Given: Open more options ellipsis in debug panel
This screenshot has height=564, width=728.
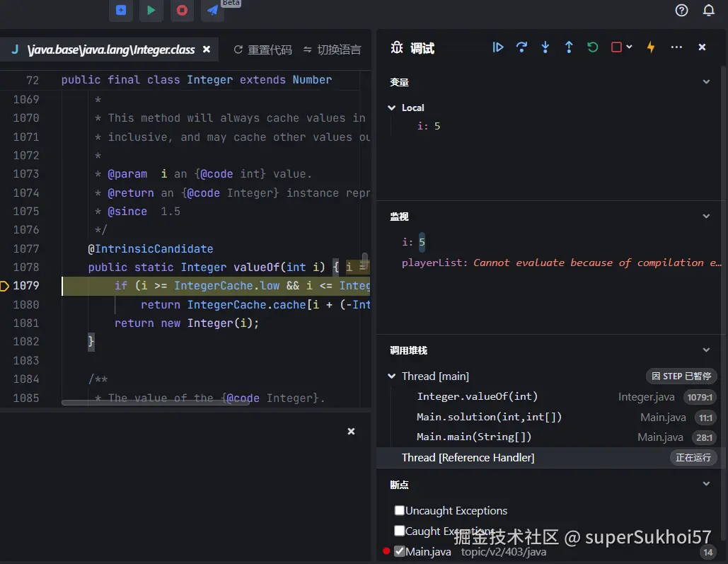Looking at the screenshot, I should click(x=676, y=47).
